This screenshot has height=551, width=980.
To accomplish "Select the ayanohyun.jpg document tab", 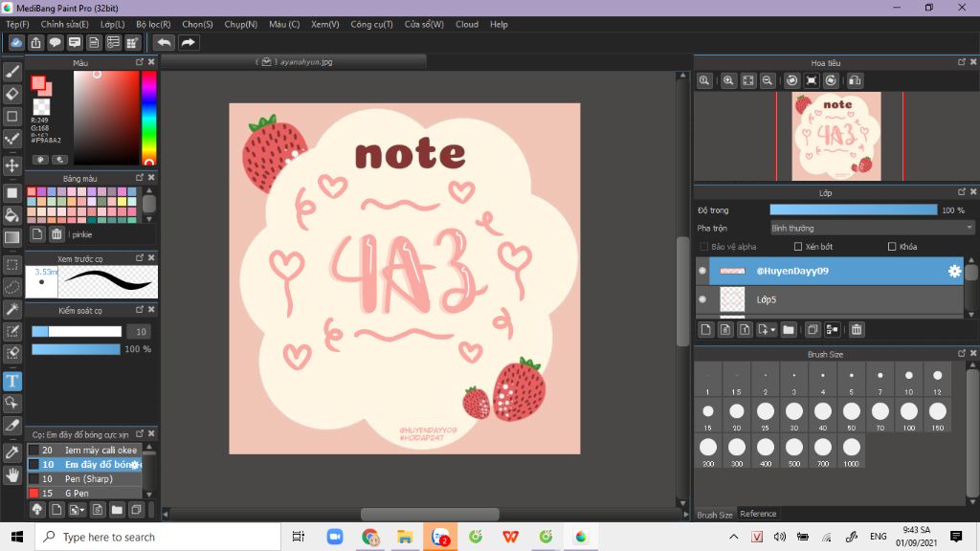I will point(295,62).
